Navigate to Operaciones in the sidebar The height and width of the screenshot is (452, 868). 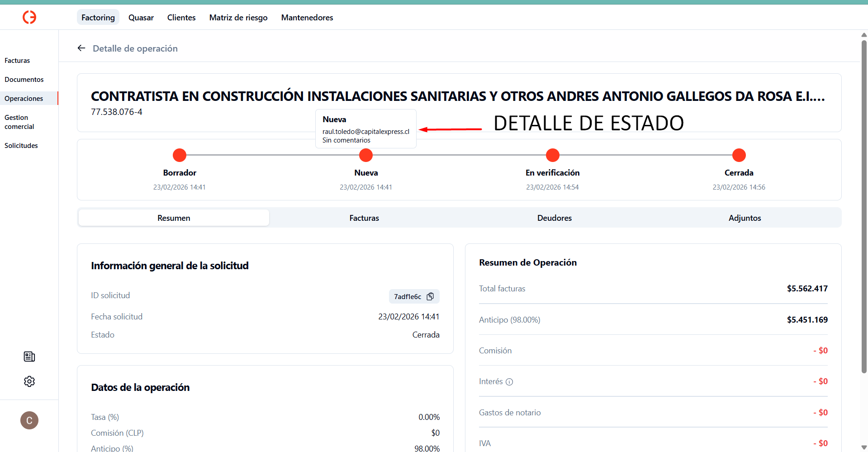pos(24,98)
